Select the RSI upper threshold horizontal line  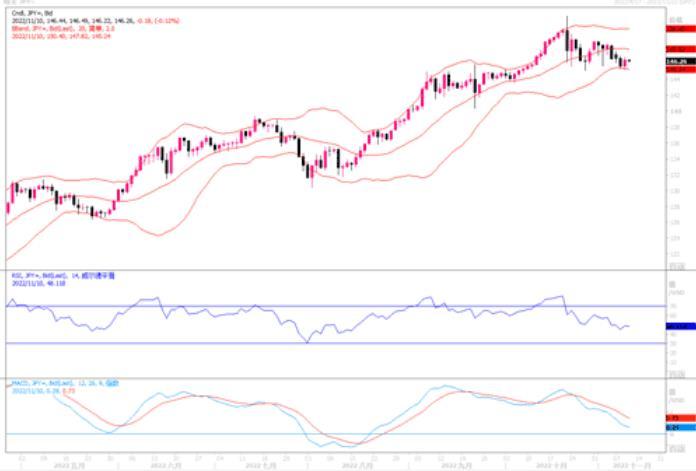tap(300, 306)
